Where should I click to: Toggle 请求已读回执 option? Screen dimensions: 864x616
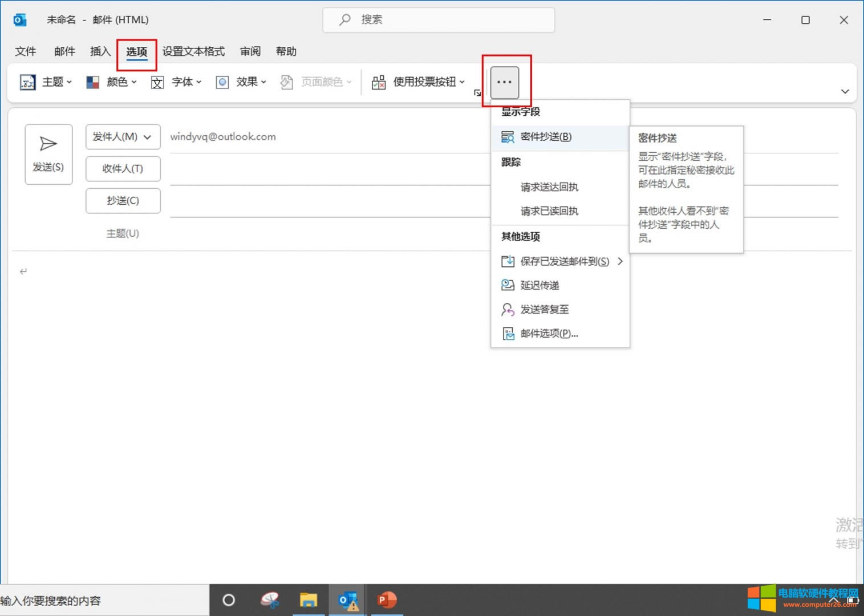(560, 211)
